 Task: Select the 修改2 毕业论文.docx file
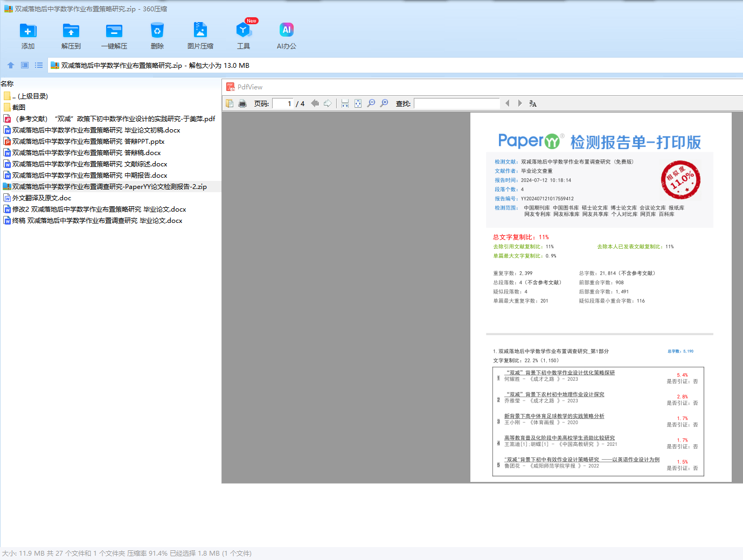point(95,209)
